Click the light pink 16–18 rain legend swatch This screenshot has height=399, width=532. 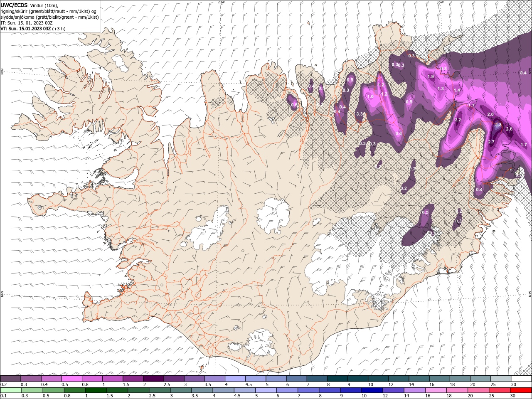click(x=436, y=390)
